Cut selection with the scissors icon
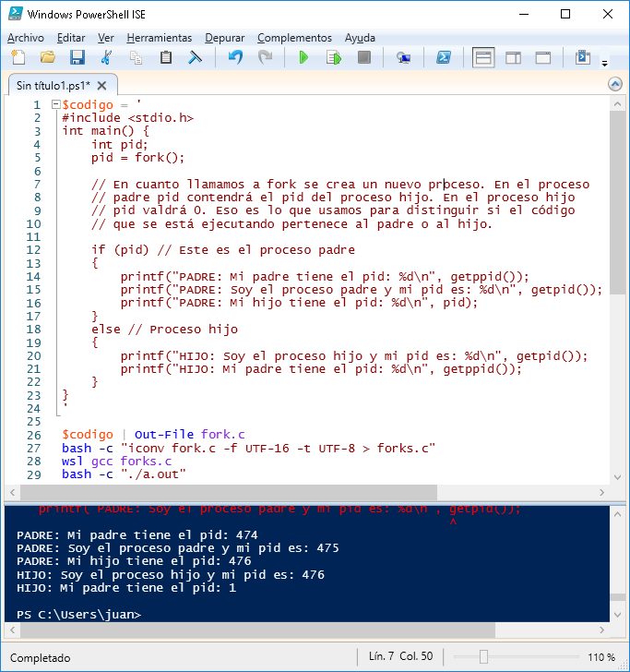The height and width of the screenshot is (672, 630). (x=106, y=57)
